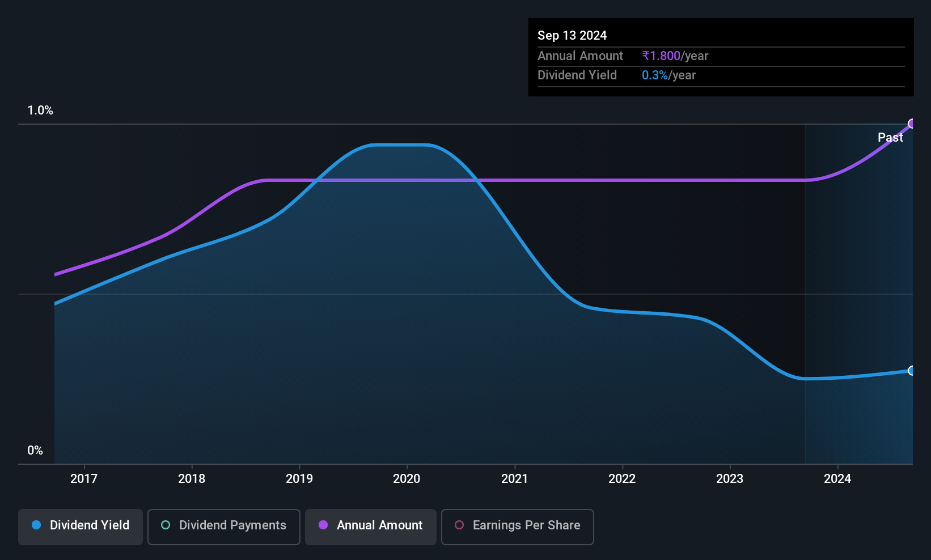Click the 2024 x-axis label
This screenshot has height=560, width=931.
(x=837, y=478)
